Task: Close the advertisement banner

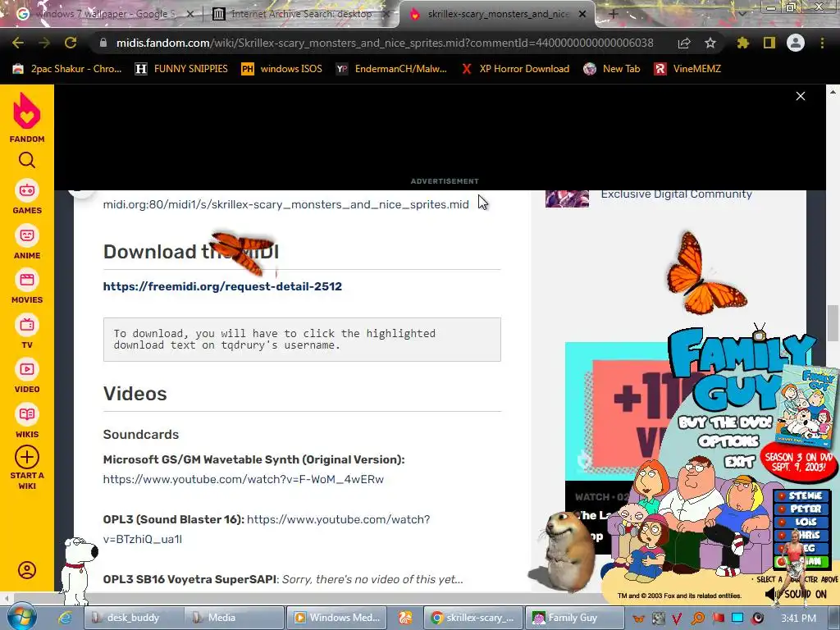Action: click(801, 96)
